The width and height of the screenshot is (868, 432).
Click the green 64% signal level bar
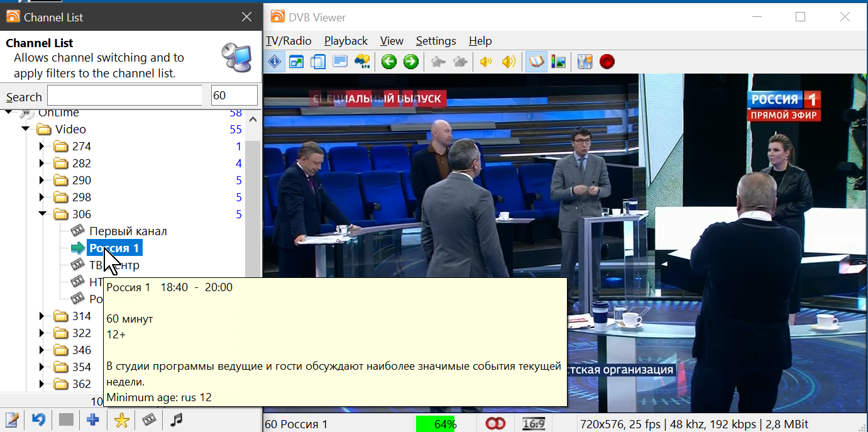click(x=444, y=424)
